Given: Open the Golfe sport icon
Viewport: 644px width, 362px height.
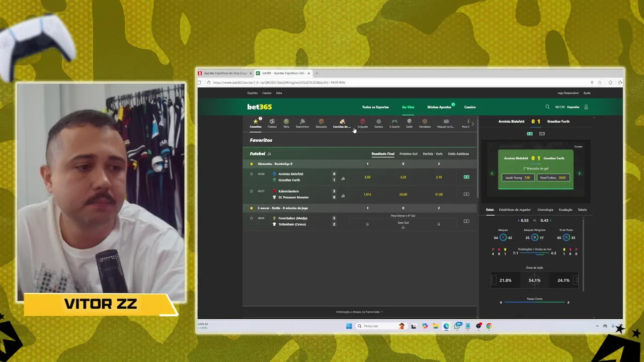Looking at the screenshot, I should pos(409,123).
